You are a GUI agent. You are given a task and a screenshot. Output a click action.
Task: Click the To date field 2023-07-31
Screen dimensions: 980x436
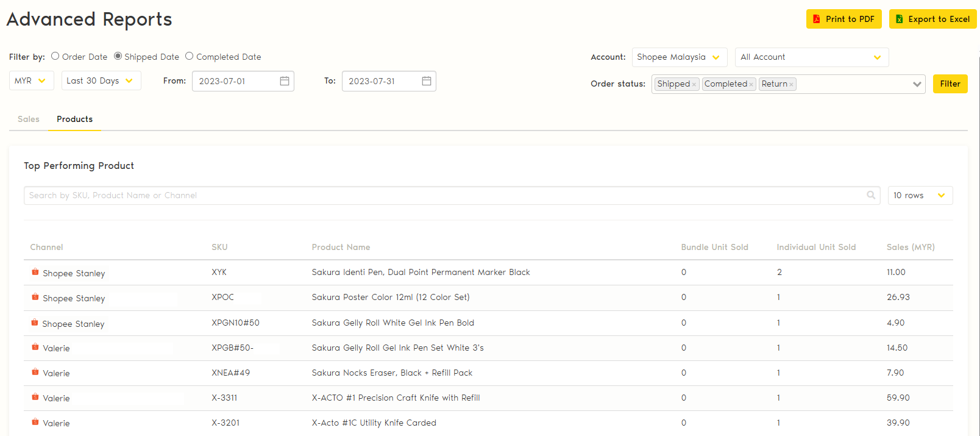pyautogui.click(x=389, y=81)
